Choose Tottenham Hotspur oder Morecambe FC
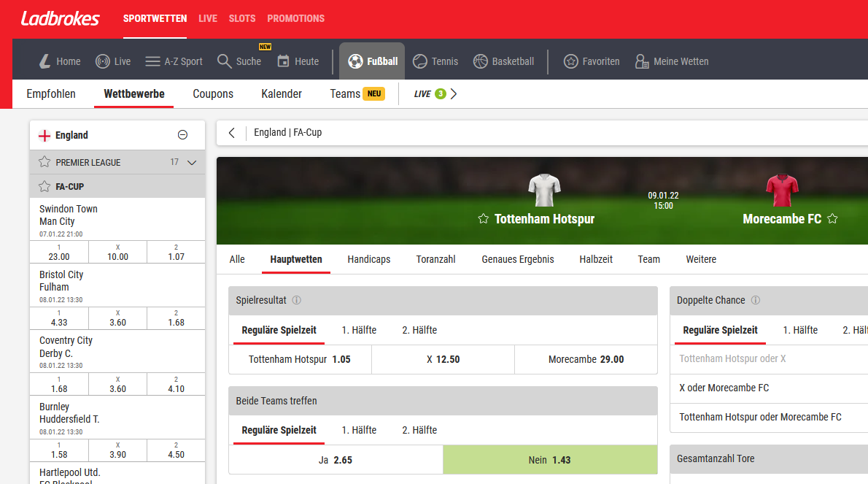The width and height of the screenshot is (868, 484). [x=769, y=418]
